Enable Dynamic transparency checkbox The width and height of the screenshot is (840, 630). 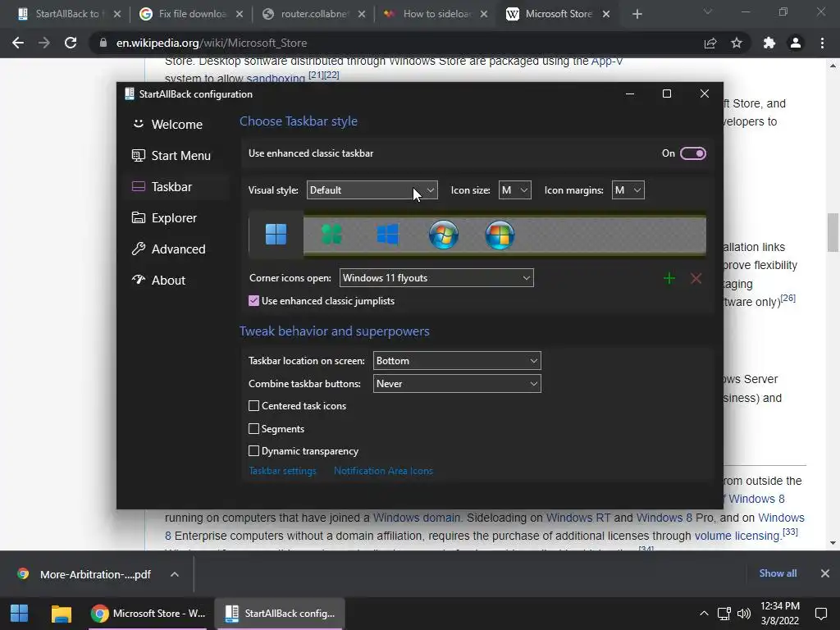tap(254, 451)
